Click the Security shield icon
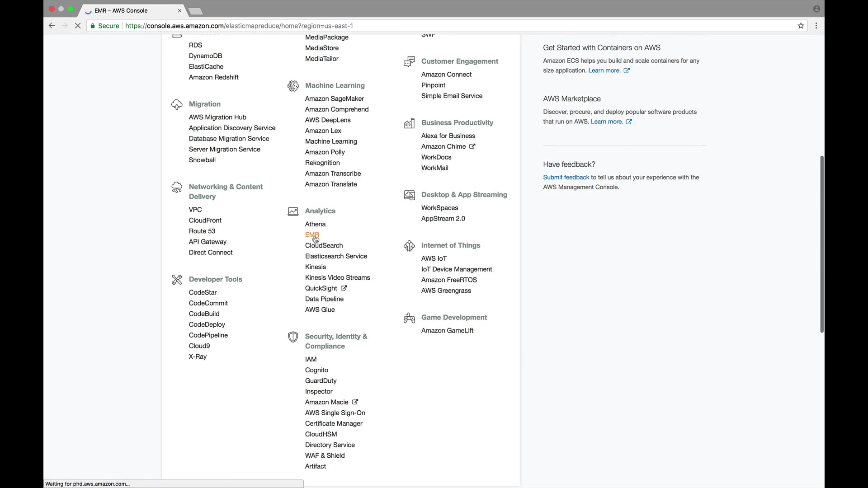868x488 pixels. click(293, 337)
